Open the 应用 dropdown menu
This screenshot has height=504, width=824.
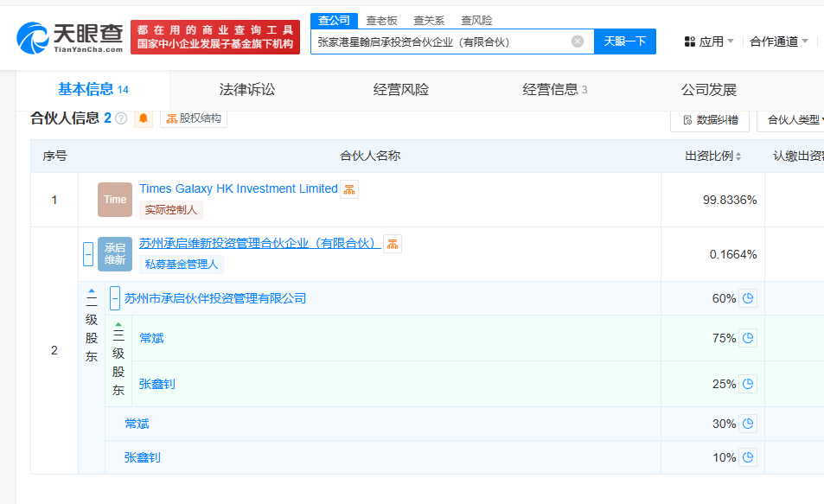[709, 41]
